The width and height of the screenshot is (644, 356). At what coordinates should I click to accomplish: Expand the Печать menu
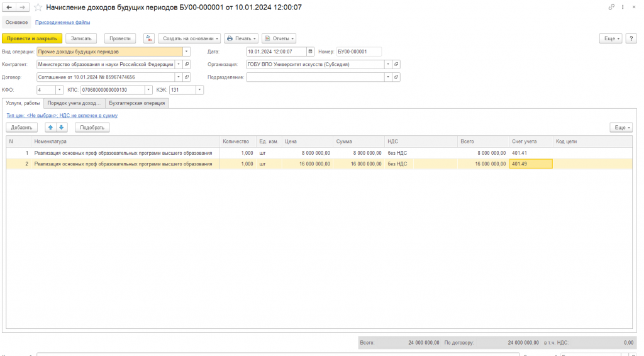coord(241,38)
